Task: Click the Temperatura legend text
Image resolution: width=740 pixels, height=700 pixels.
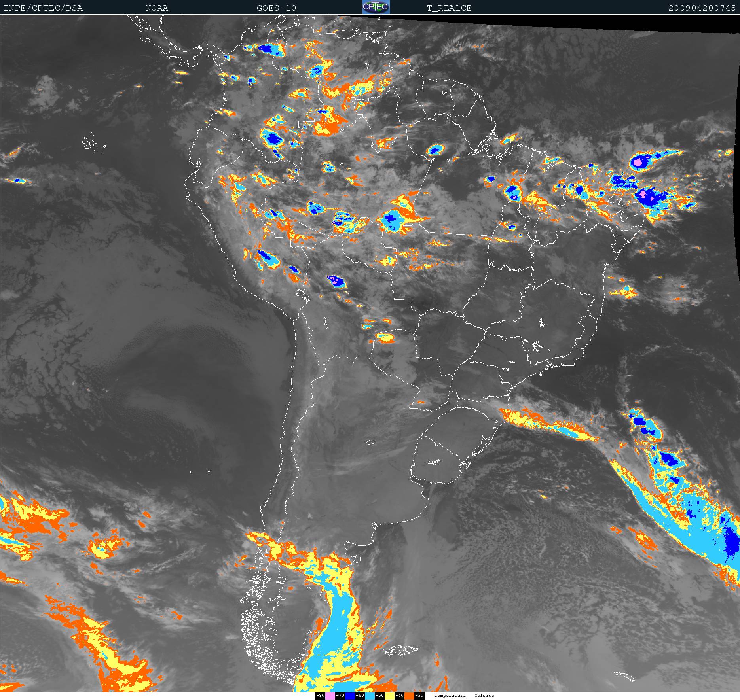Action: (450, 696)
